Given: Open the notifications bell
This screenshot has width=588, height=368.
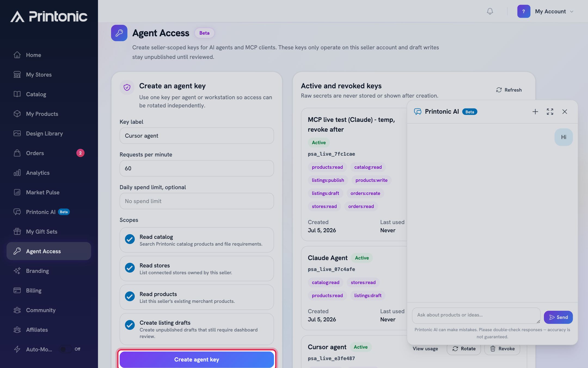Looking at the screenshot, I should click(490, 11).
